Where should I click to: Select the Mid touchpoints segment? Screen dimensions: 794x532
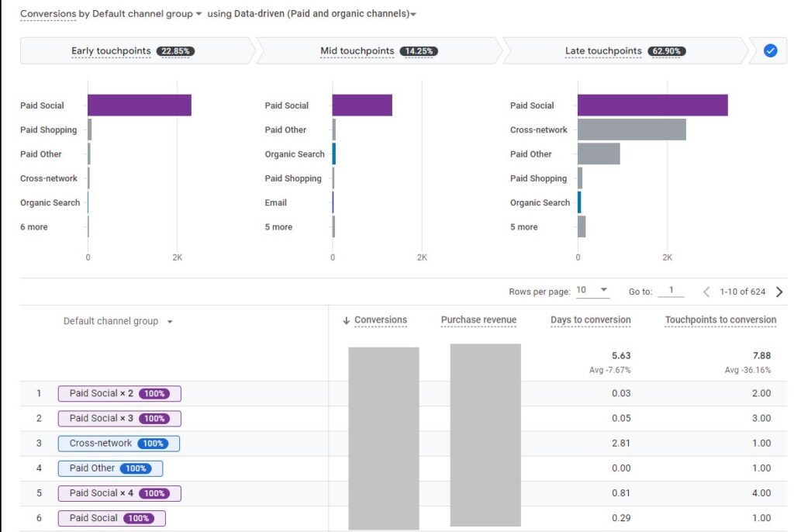(378, 51)
